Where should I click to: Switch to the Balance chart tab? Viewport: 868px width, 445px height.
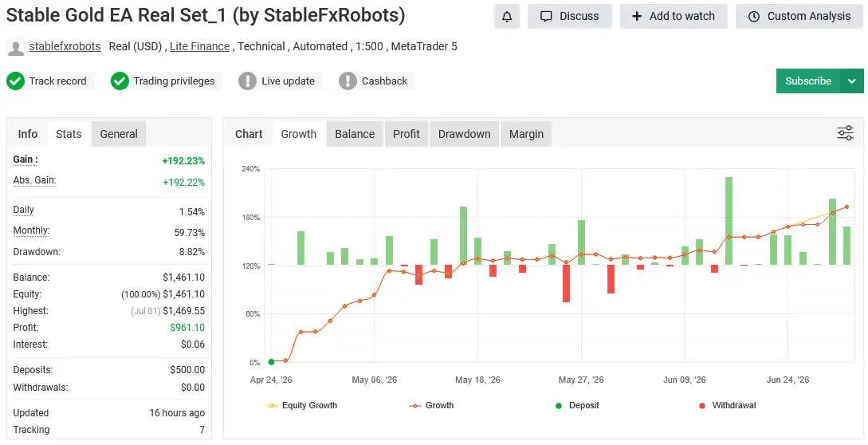[355, 134]
